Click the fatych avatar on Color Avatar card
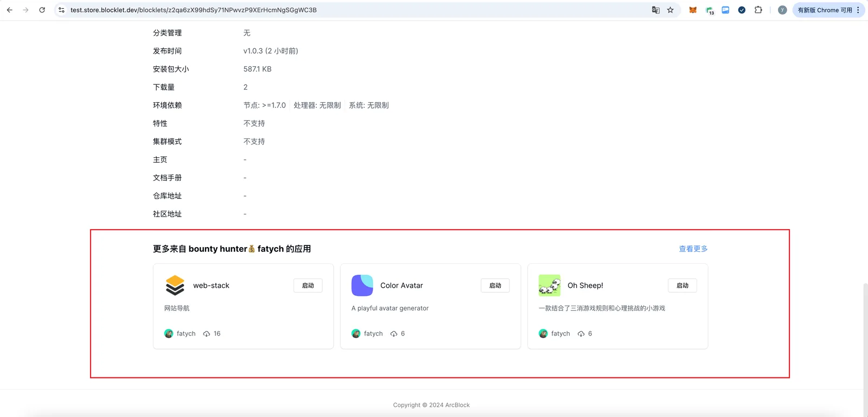The image size is (868, 417). 356,333
